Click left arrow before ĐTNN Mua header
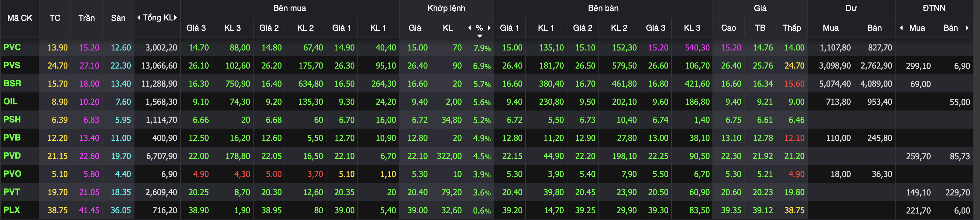This screenshot has height=220, width=980. pos(902,28)
